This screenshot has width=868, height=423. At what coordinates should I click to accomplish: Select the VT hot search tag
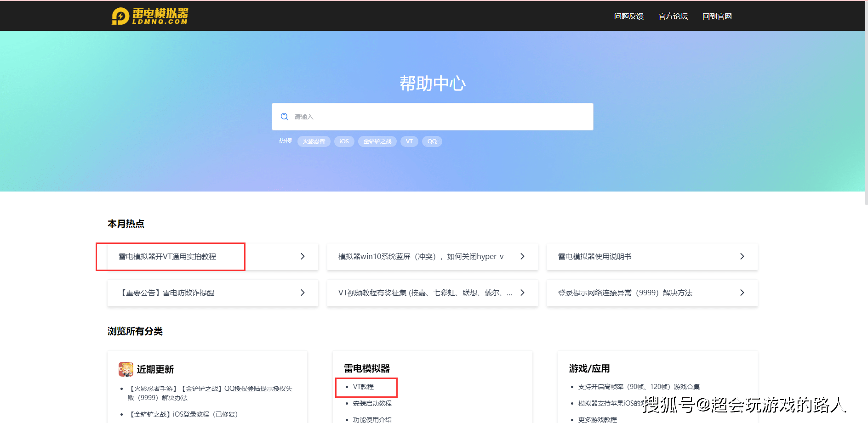[x=409, y=141]
